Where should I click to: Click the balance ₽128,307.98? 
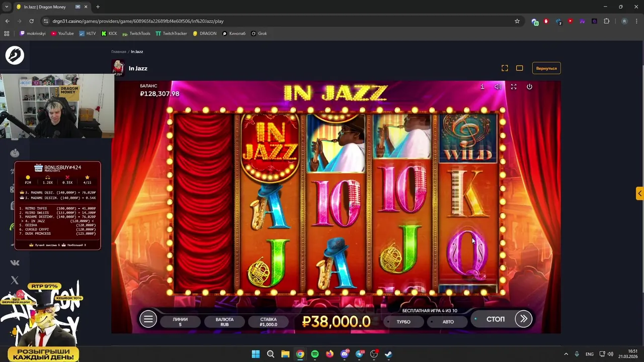[x=159, y=94]
